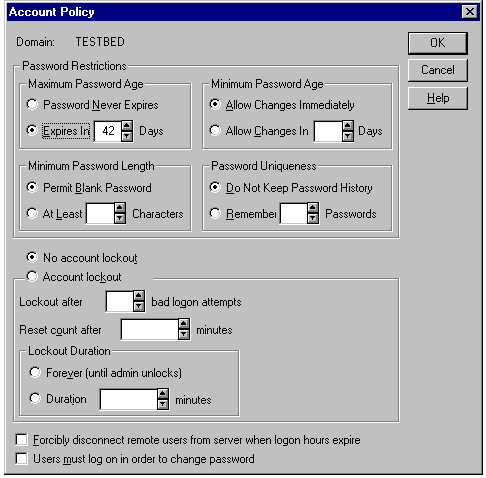Select At Least characters radio button
486x478 pixels.
[32, 213]
